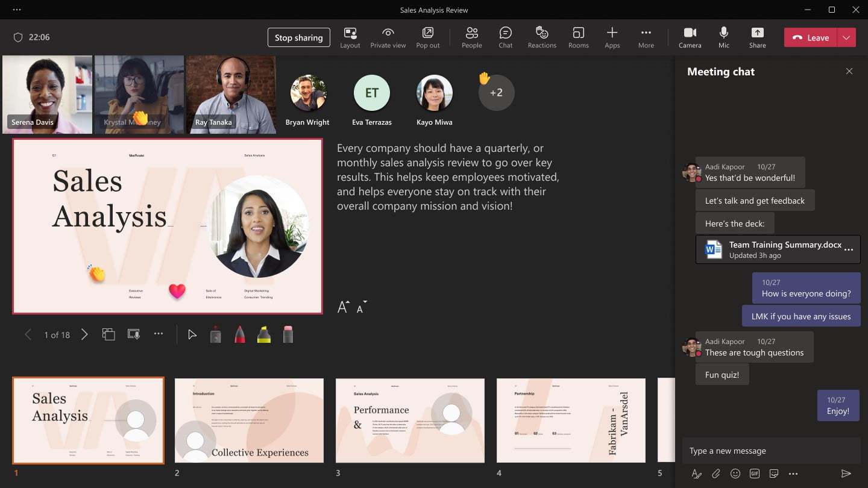868x488 pixels.
Task: Enable Private view mode
Action: 388,37
